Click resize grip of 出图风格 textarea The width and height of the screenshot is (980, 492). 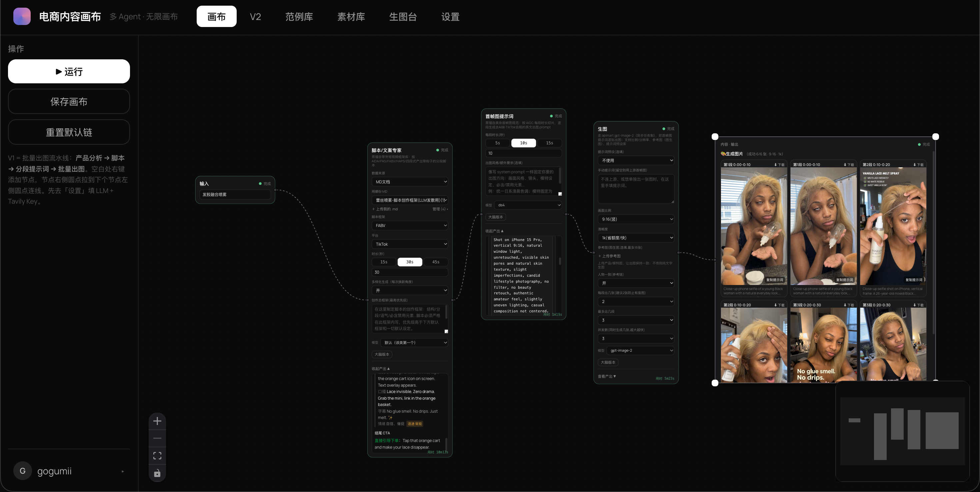pos(560,194)
